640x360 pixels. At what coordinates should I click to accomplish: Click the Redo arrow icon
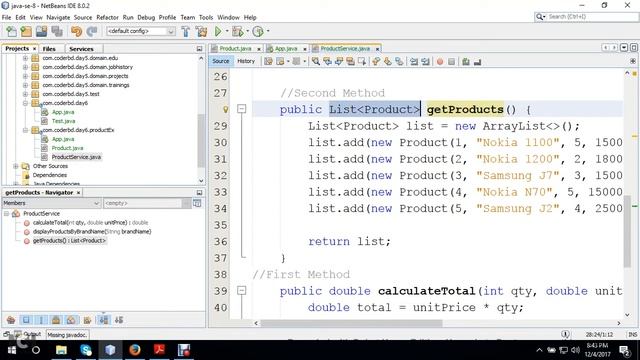pyautogui.click(x=92, y=31)
